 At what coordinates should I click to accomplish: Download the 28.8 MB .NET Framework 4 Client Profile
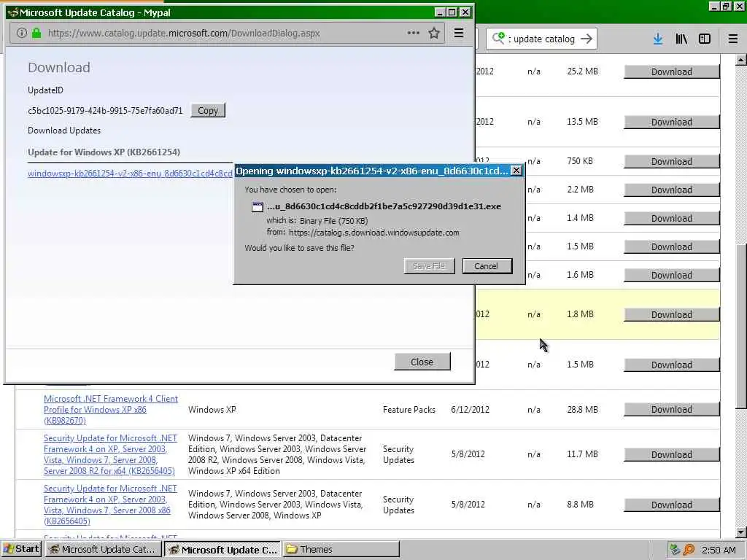671,410
